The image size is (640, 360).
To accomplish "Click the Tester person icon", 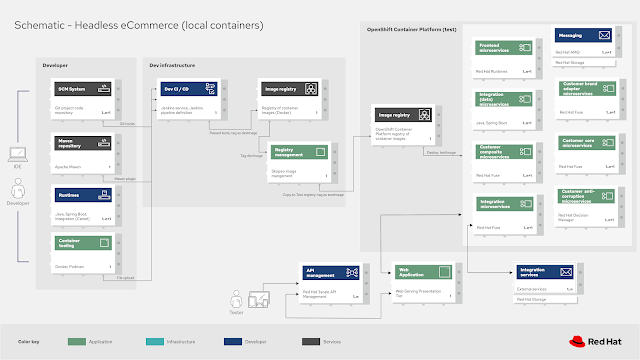I will (236, 299).
